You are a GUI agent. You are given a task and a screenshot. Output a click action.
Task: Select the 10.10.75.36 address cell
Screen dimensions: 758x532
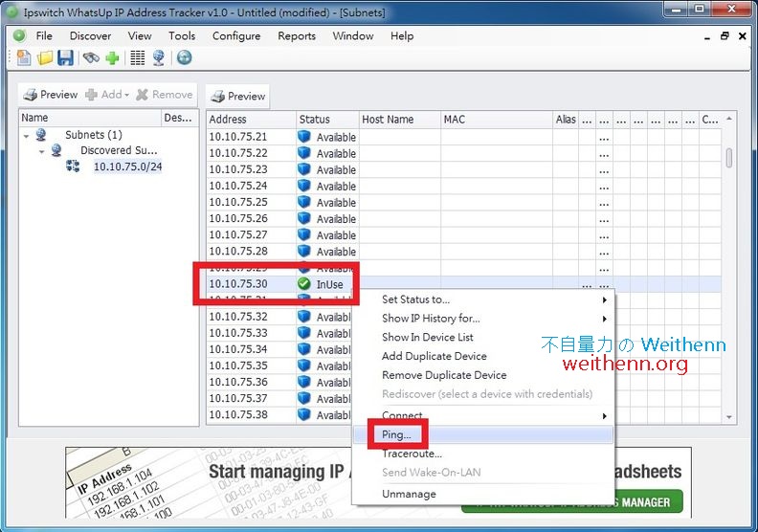click(252, 382)
